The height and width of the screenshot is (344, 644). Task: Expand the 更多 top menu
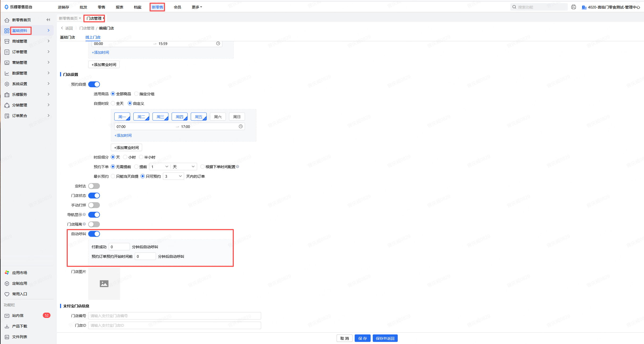tap(197, 7)
